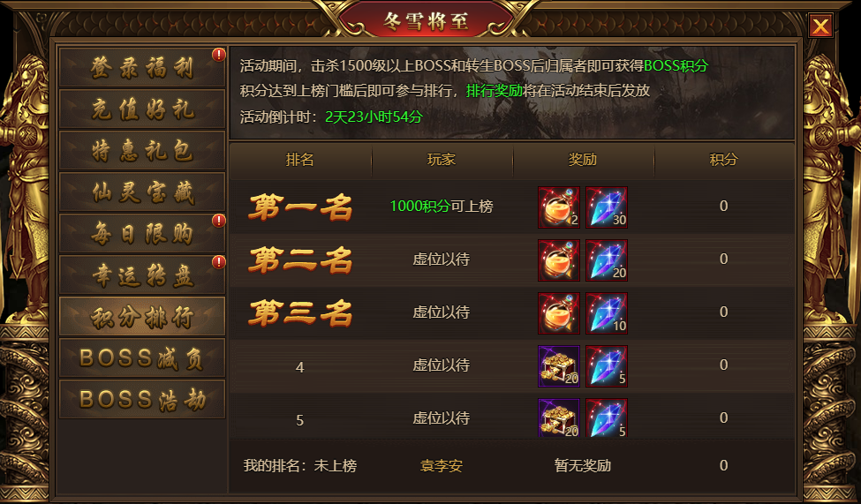Select the 仙灵宝藏 tab
Image resolution: width=861 pixels, height=504 pixels.
tap(142, 192)
